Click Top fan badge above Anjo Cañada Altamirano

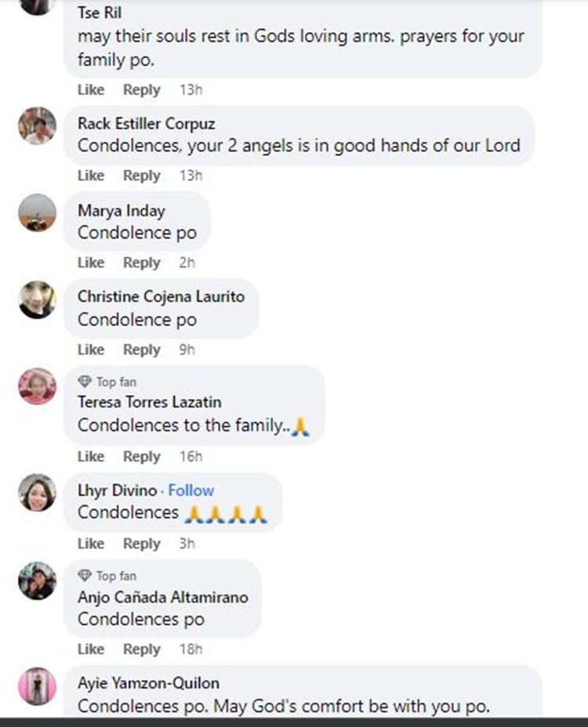(x=107, y=576)
